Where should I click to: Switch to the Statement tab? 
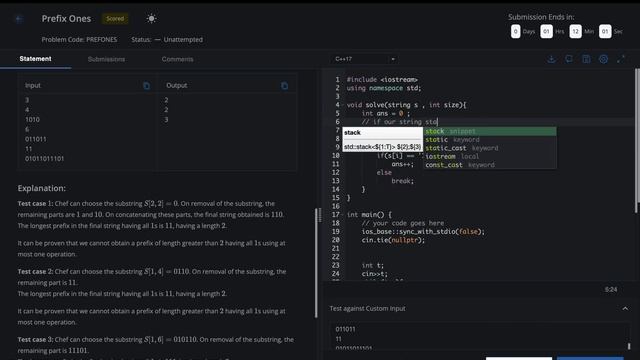point(36,59)
